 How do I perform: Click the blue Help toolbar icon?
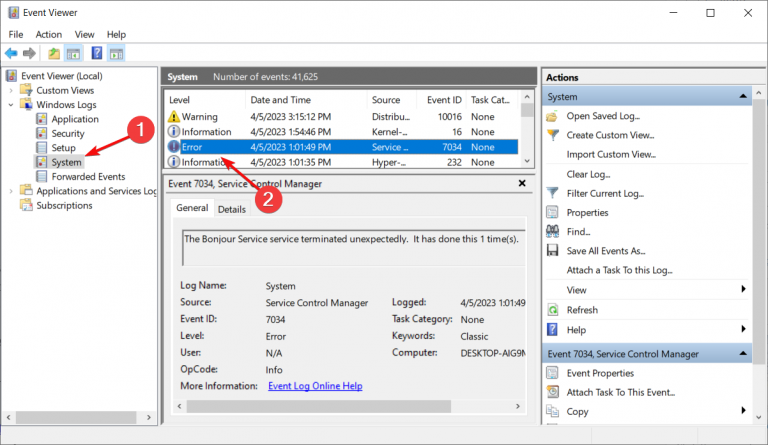pyautogui.click(x=97, y=53)
